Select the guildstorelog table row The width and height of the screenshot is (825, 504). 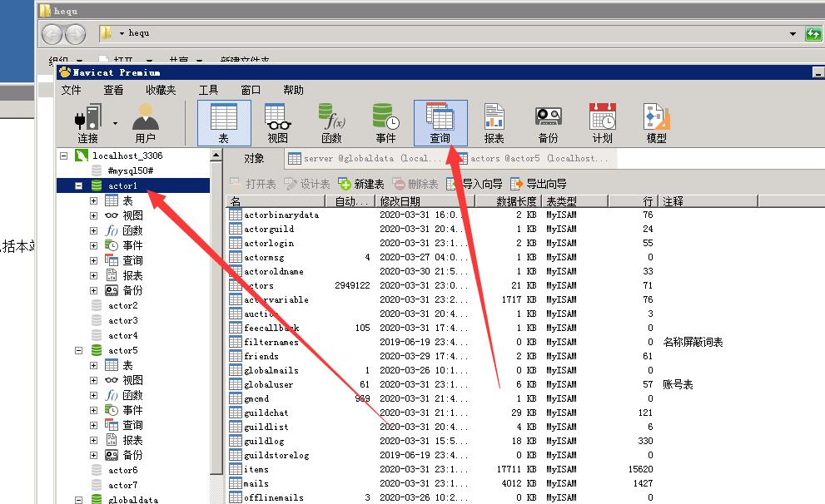[x=276, y=455]
